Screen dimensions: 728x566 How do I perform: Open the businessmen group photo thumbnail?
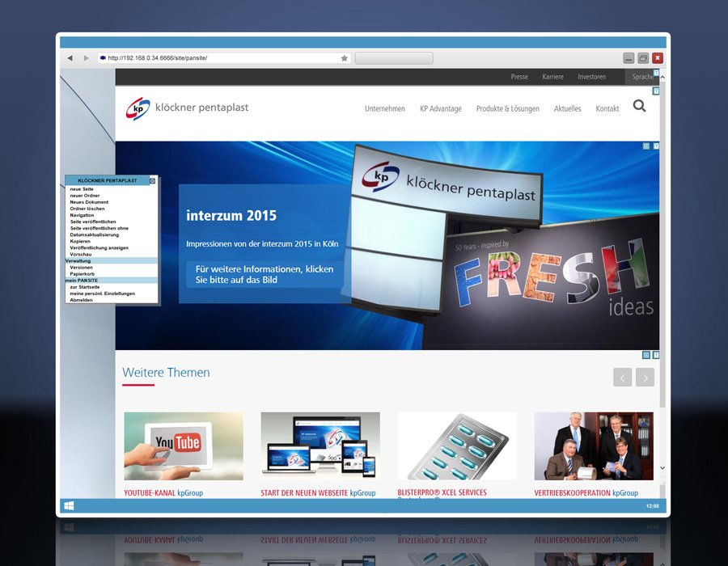594,446
